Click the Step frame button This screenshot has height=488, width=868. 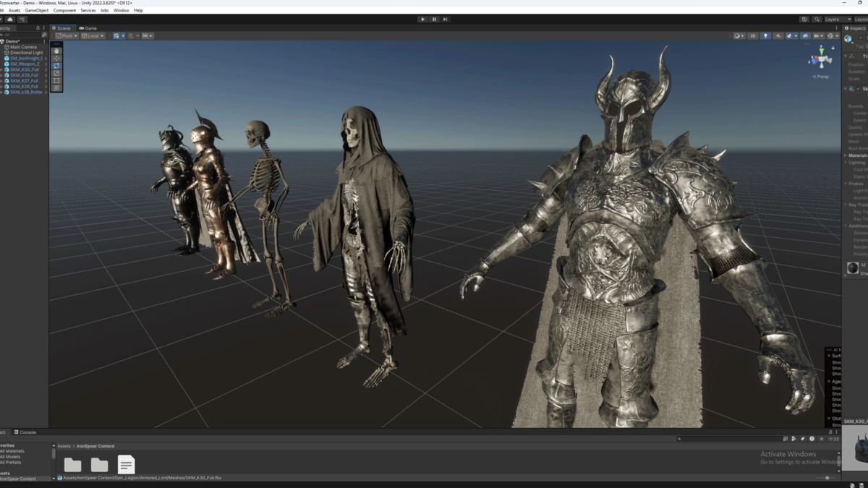pyautogui.click(x=445, y=20)
